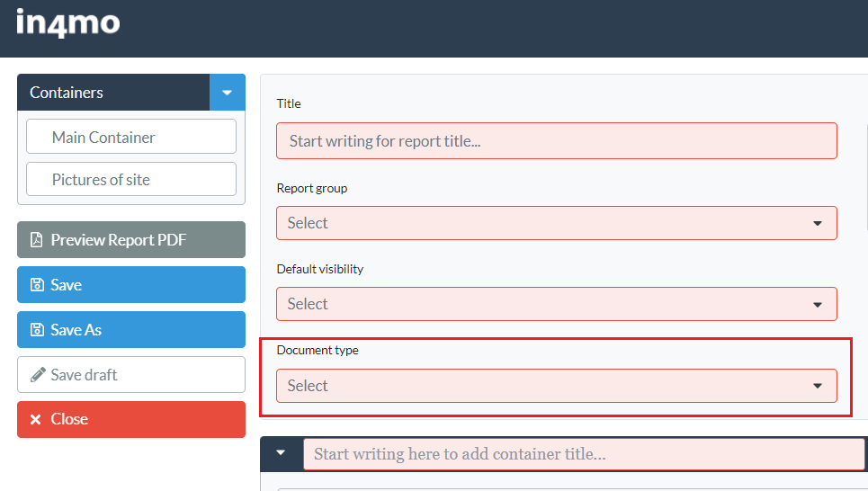Click the floppy disk icon on Save
868x491 pixels.
pyautogui.click(x=37, y=285)
